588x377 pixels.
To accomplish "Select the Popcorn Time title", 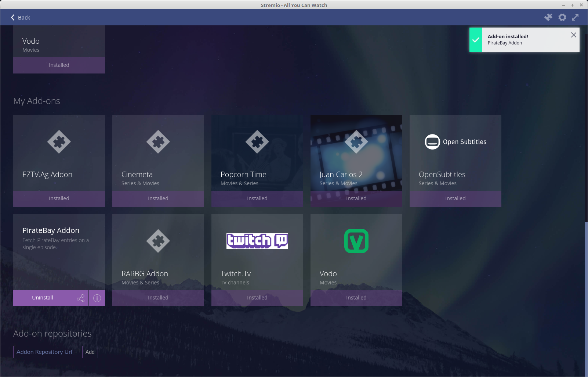I will 243,175.
